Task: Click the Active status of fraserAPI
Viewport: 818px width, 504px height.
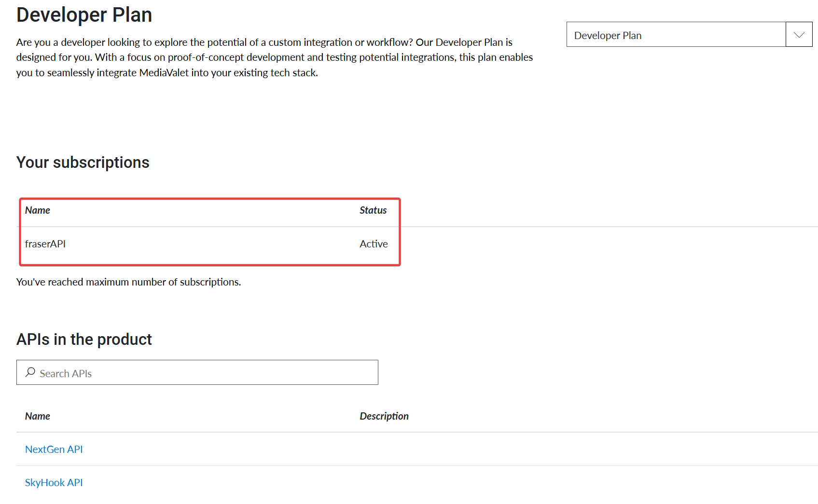Action: [x=374, y=244]
